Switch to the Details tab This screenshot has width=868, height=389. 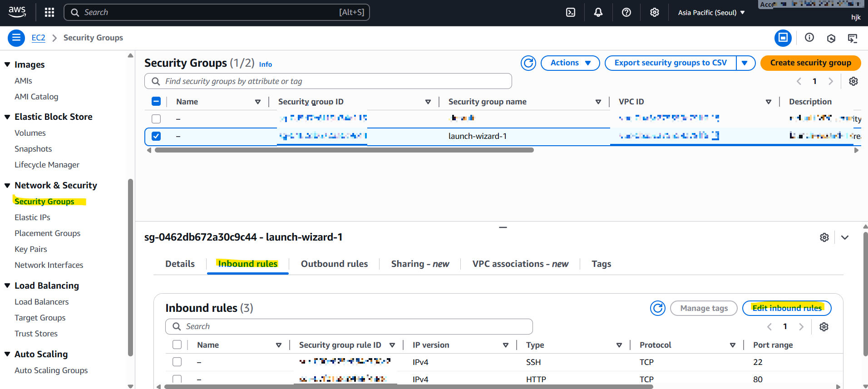[x=180, y=264]
